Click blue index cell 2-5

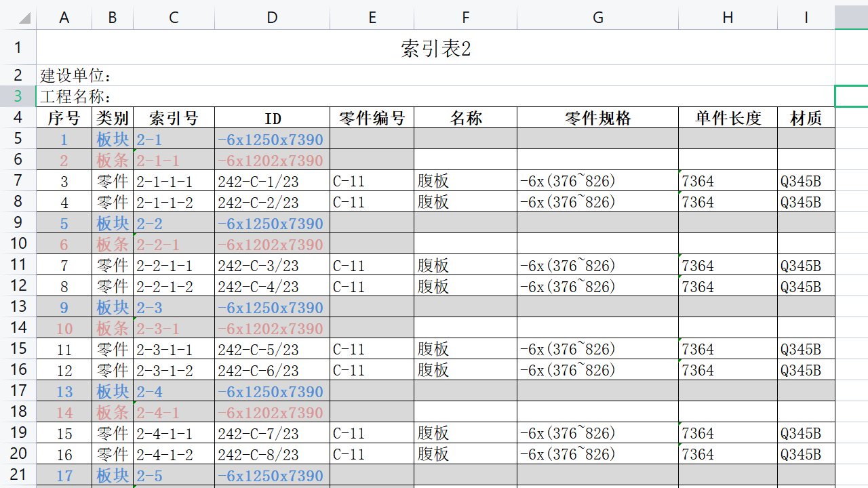pos(174,475)
